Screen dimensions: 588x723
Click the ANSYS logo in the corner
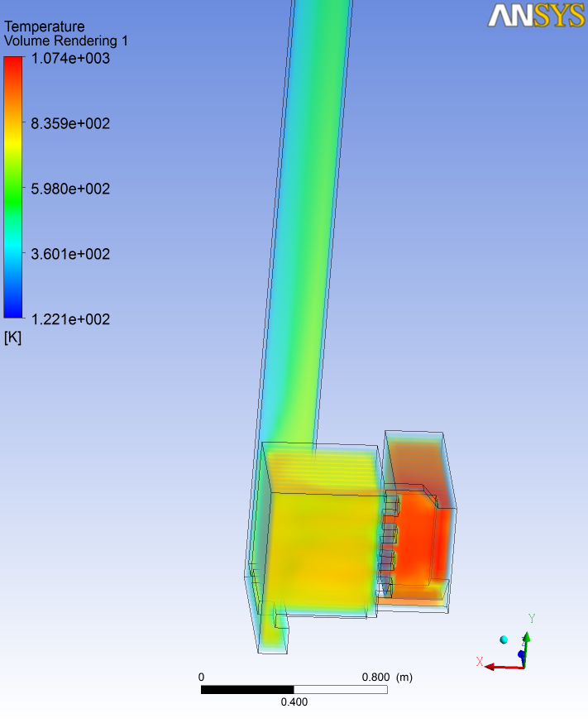[535, 15]
